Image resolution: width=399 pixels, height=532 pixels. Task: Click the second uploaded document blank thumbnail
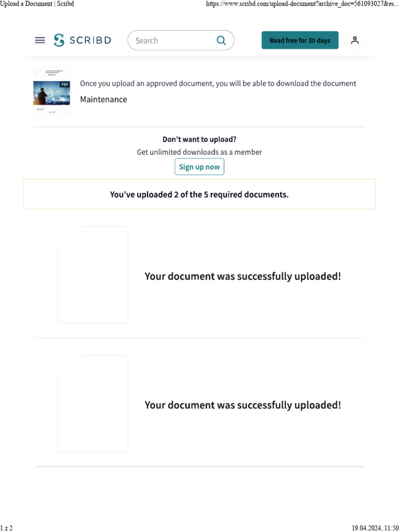(x=92, y=404)
